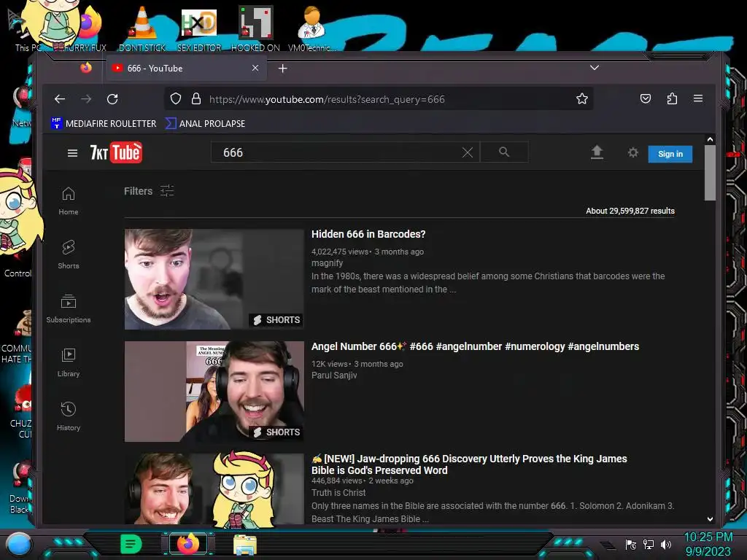Expand the Filters options
The width and height of the screenshot is (747, 560).
coord(149,191)
